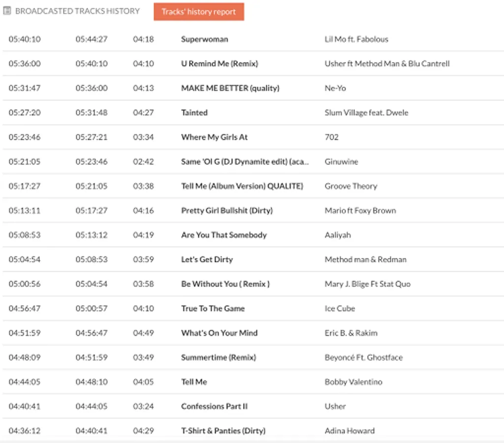The image size is (504, 443).
Task: Select the Summertime (Remix) title
Action: coord(219,357)
